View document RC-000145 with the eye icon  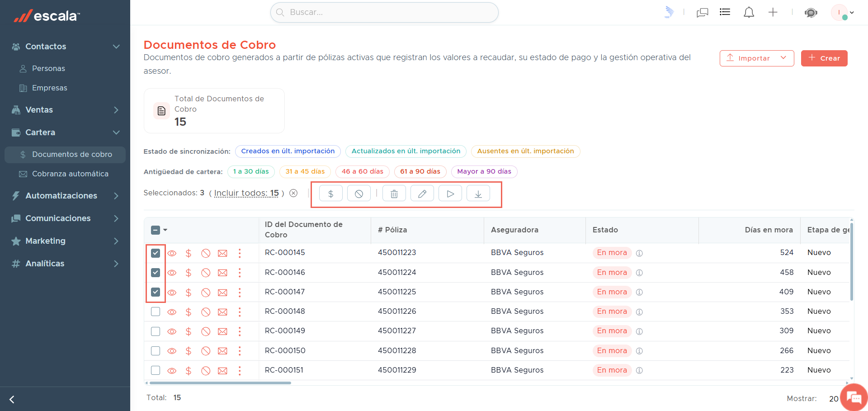[x=172, y=253]
